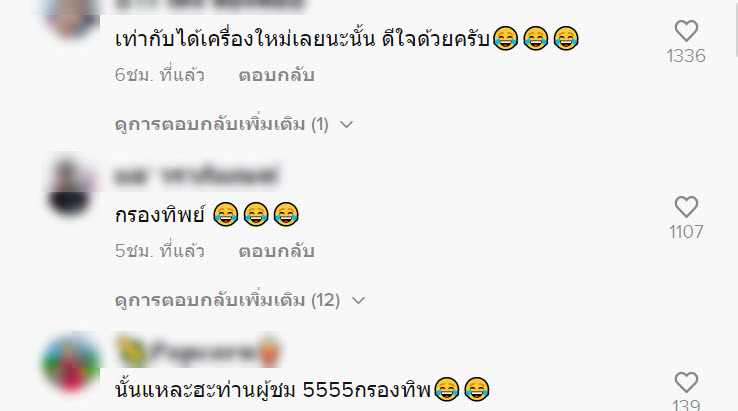
Task: Open first commenter's profile avatar
Action: (71, 16)
